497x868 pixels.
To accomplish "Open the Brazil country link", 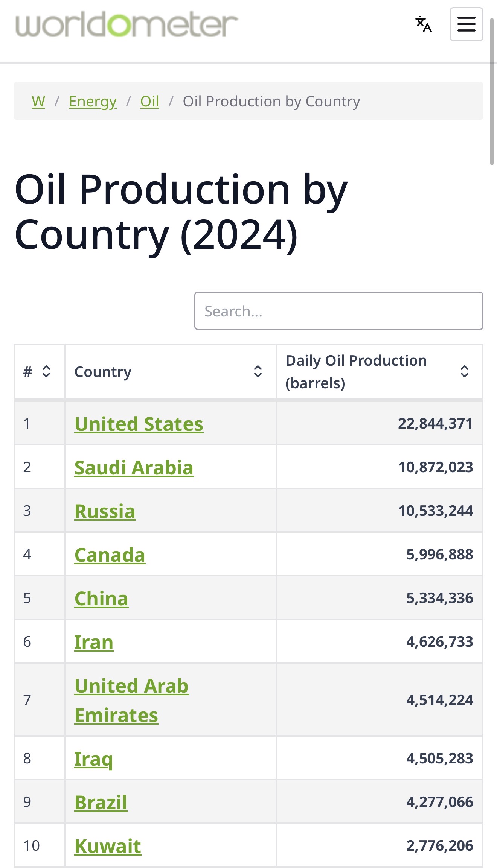I will coord(101,802).
